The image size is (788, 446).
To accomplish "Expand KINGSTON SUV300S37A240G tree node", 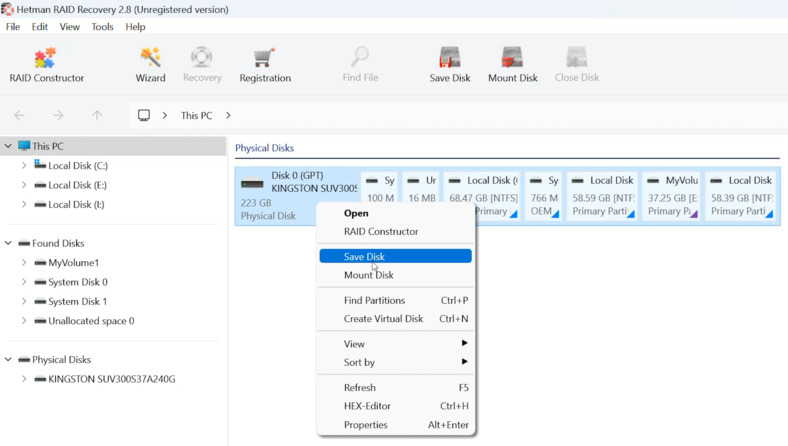I will pyautogui.click(x=24, y=379).
